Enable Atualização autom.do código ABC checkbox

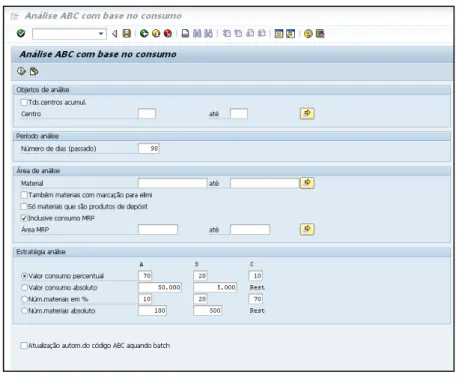24,345
